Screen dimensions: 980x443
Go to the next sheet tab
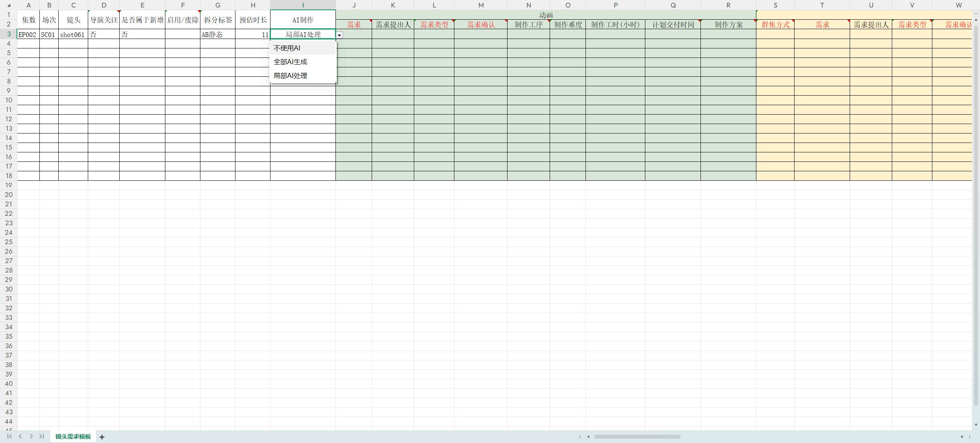31,436
